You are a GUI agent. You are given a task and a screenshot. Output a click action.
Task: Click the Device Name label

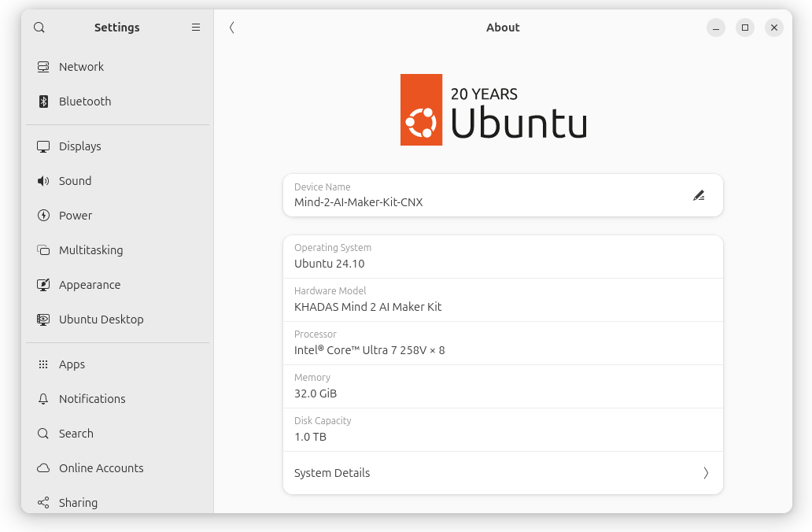(322, 187)
